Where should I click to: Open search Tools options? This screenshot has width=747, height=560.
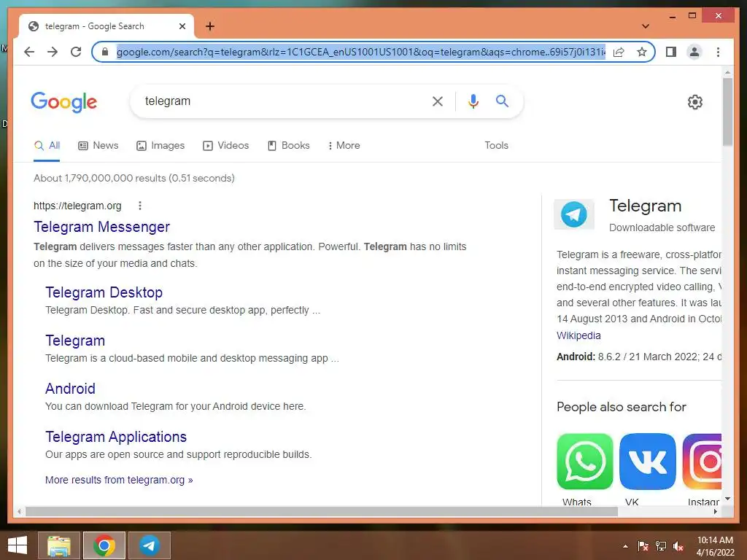496,146
